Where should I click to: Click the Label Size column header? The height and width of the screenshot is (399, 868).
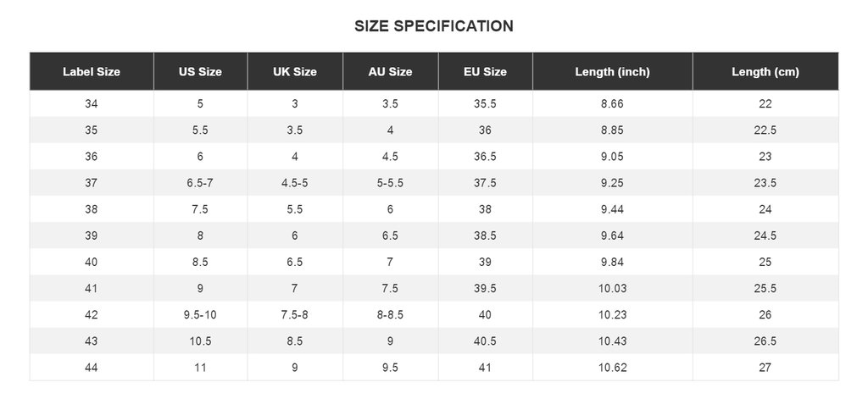[x=92, y=72]
